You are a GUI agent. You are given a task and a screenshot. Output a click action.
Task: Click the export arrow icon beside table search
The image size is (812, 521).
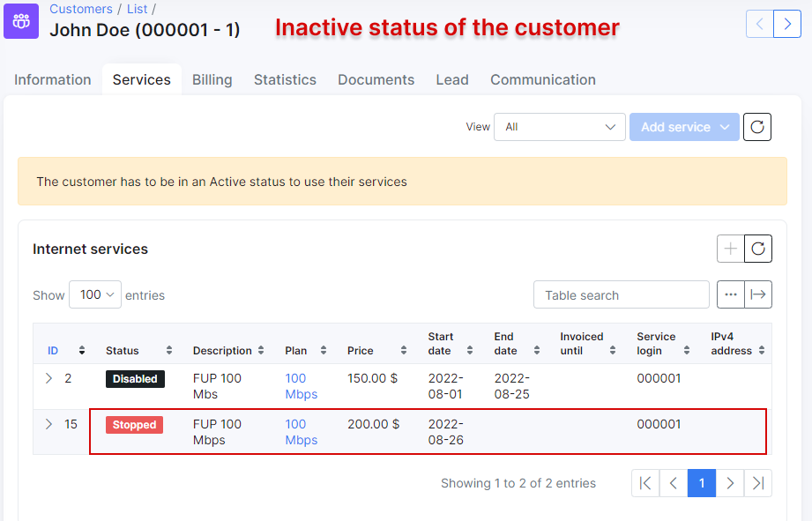tap(757, 294)
